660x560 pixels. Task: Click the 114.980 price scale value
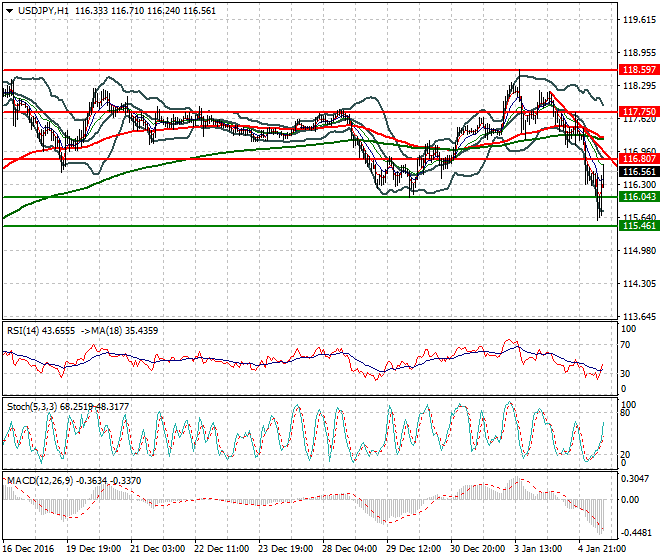pos(639,251)
